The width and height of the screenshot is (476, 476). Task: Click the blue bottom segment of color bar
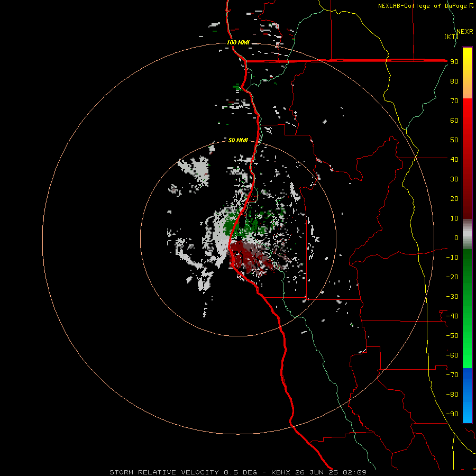click(467, 396)
